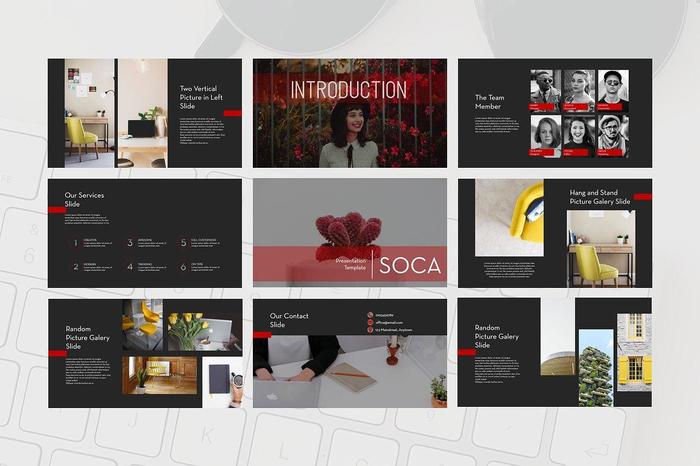Viewport: 700px width, 466px height.
Task: Click service number 6 on Our Services slide
Action: pyautogui.click(x=183, y=267)
